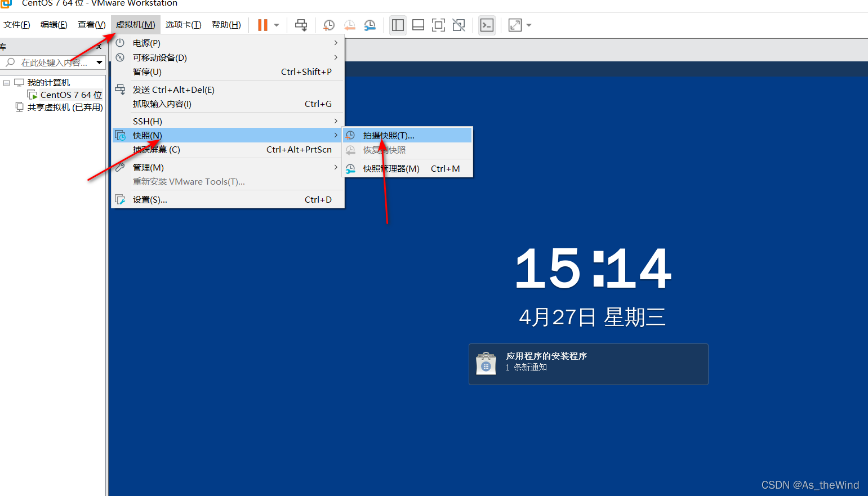The width and height of the screenshot is (868, 496).
Task: Expand the SSH(H) submenu
Action: click(x=228, y=121)
